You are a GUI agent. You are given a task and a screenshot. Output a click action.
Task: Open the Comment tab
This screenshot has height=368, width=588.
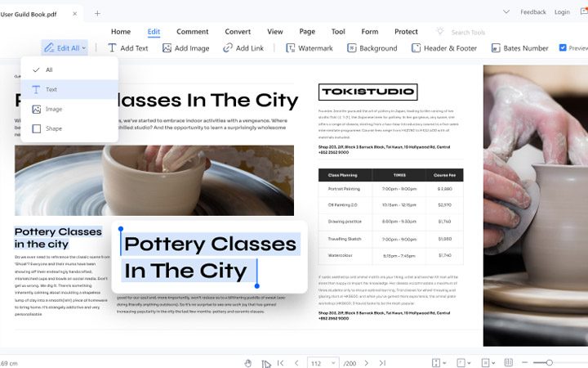[193, 32]
